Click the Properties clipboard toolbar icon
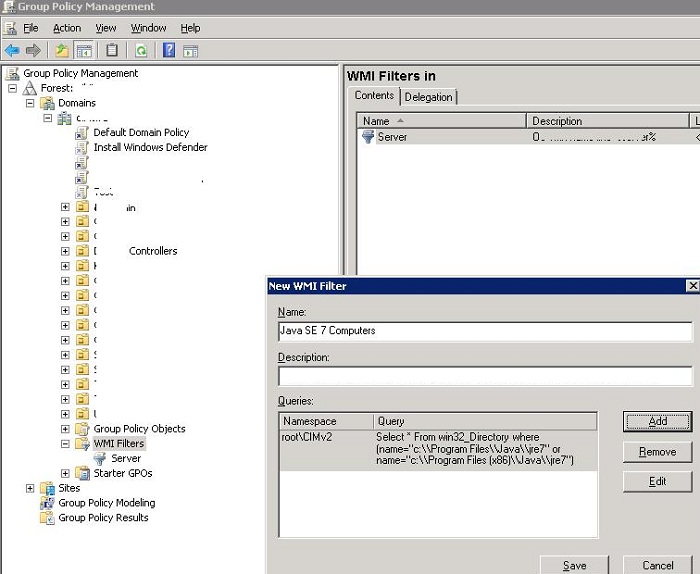This screenshot has width=700, height=574. (x=112, y=50)
